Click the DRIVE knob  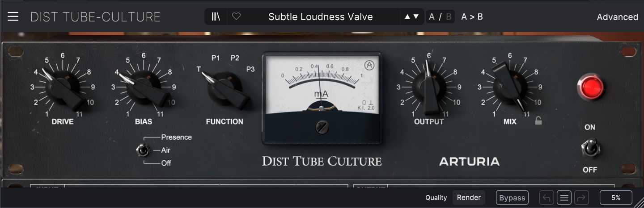point(63,87)
